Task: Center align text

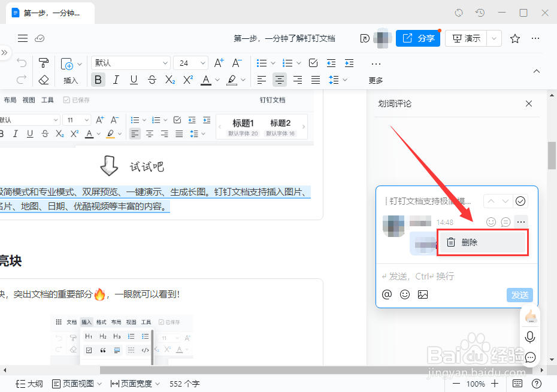Action: point(280,80)
